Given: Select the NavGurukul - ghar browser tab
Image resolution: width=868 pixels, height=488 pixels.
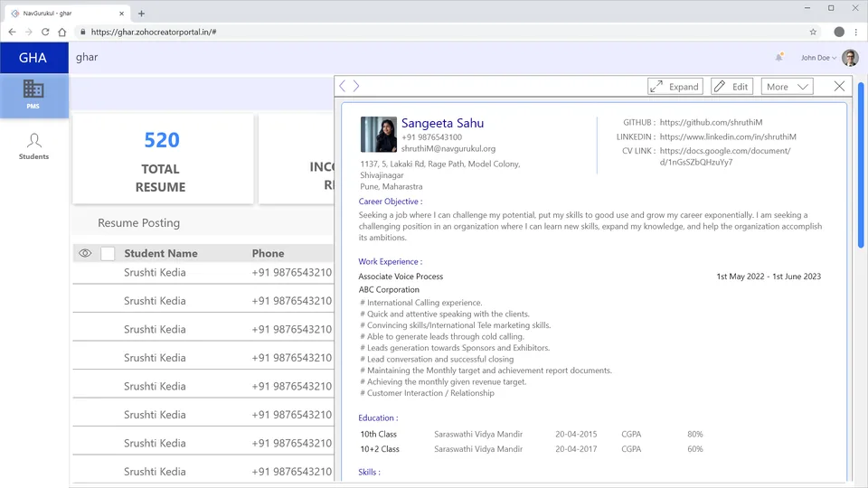Looking at the screenshot, I should pos(65,14).
